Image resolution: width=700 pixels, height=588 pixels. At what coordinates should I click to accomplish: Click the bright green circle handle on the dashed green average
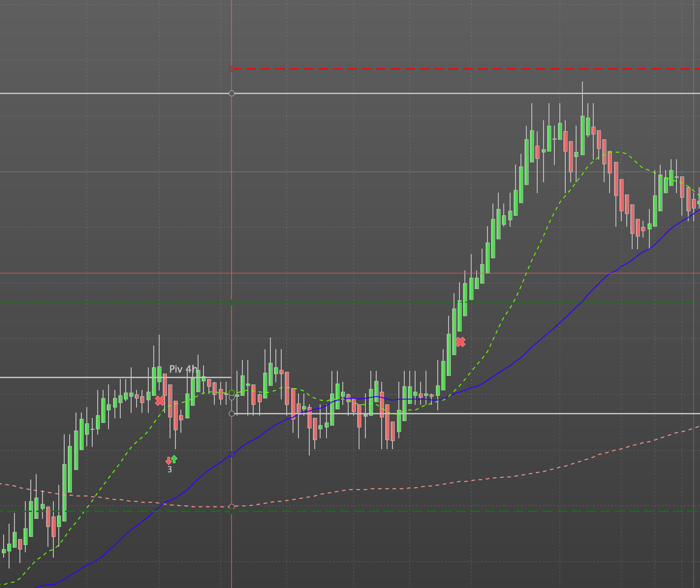click(x=232, y=393)
